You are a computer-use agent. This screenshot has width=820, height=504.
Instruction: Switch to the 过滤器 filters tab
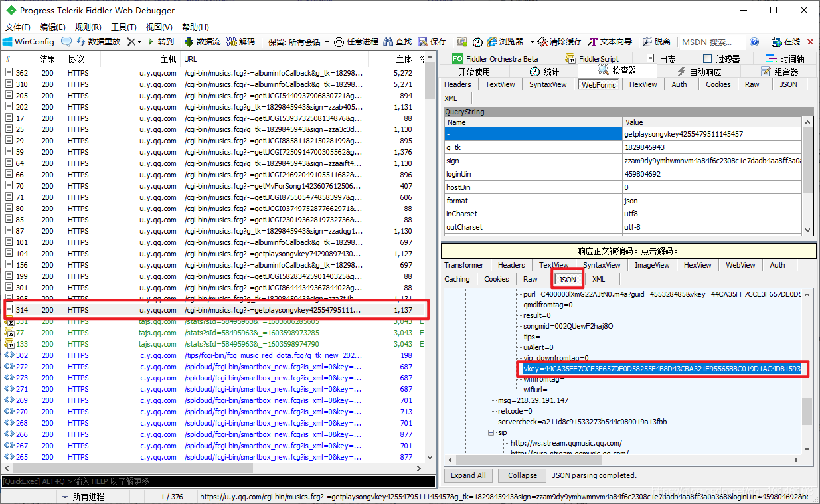[722, 58]
